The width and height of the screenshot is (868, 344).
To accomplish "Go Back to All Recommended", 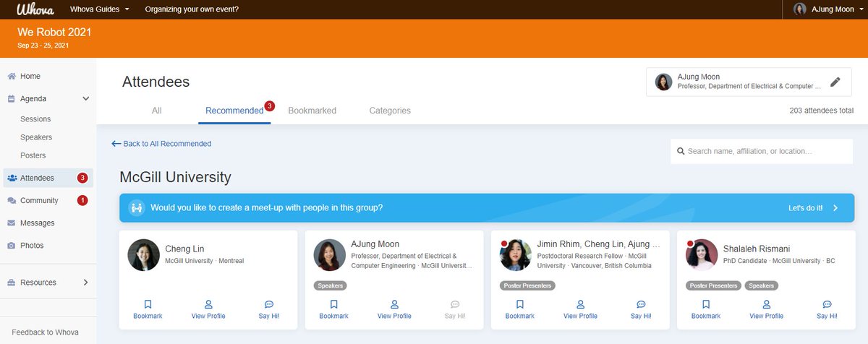I will [161, 144].
